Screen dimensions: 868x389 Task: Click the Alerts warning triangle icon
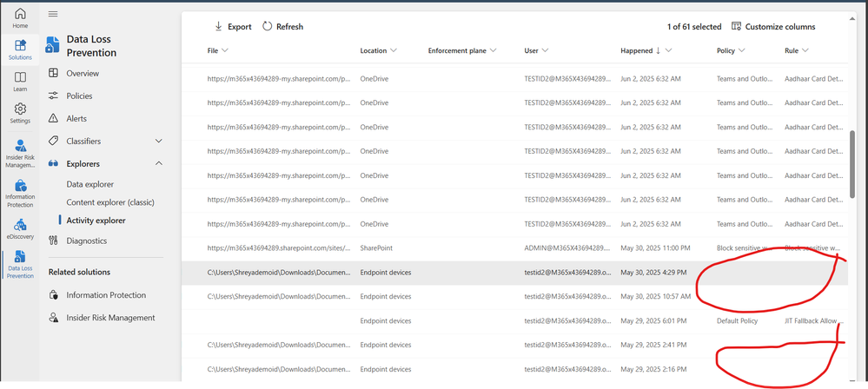tap(53, 118)
